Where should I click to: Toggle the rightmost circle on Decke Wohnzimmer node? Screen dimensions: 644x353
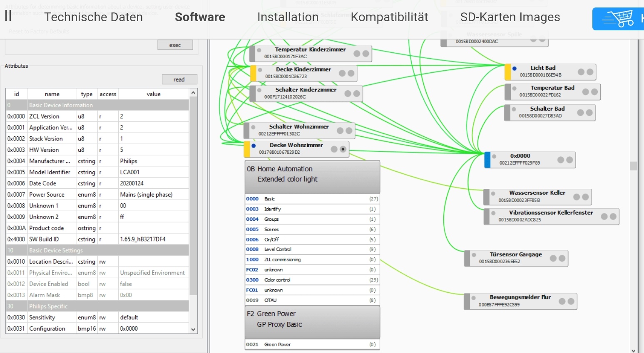click(x=343, y=149)
